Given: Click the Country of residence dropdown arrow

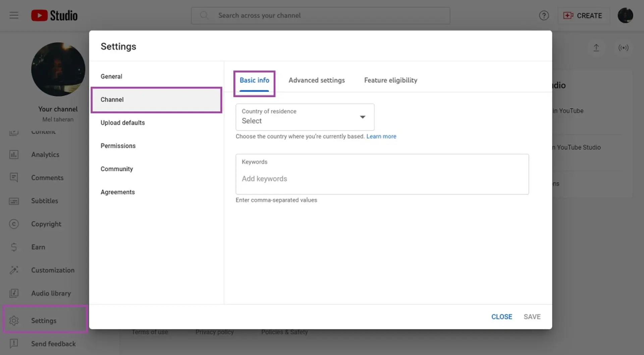Looking at the screenshot, I should pos(363,117).
